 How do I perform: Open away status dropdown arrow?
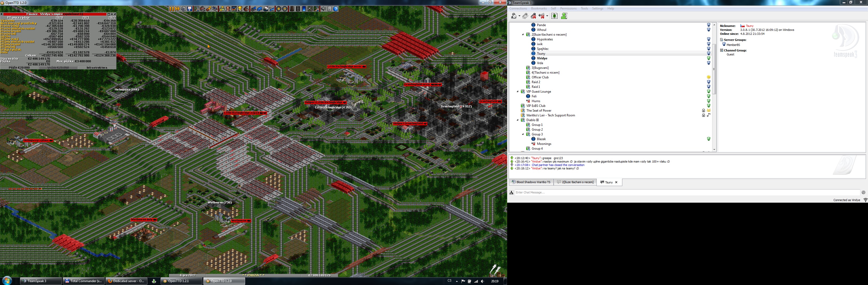(x=520, y=16)
